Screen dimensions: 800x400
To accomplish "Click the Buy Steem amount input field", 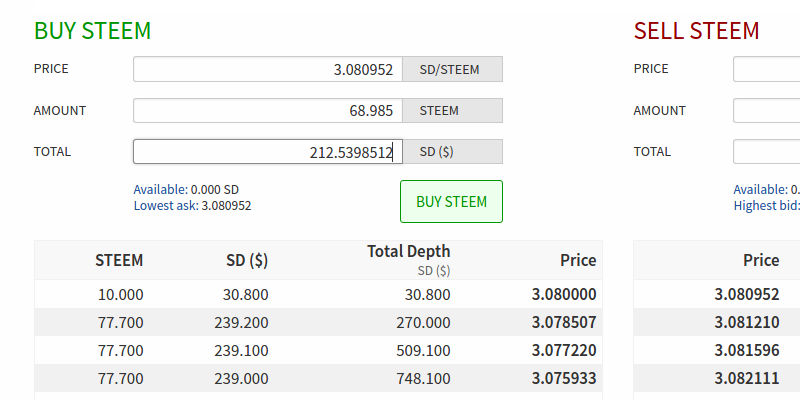I will click(268, 110).
